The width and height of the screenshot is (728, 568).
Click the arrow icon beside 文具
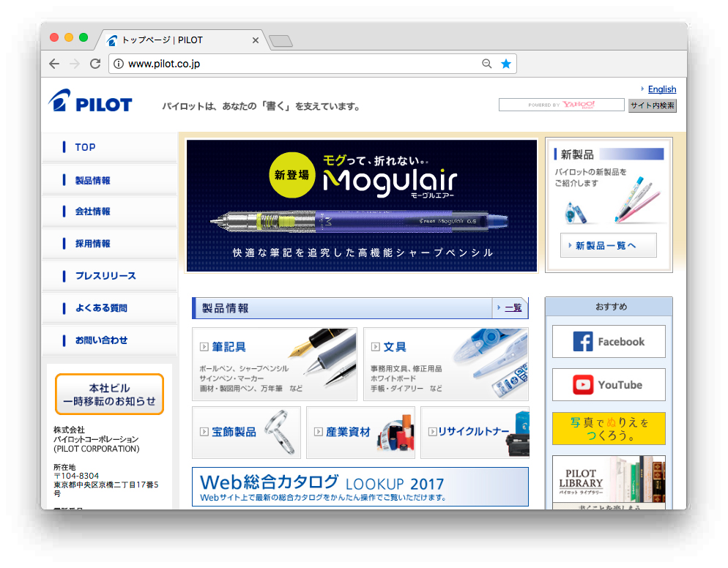(x=375, y=347)
